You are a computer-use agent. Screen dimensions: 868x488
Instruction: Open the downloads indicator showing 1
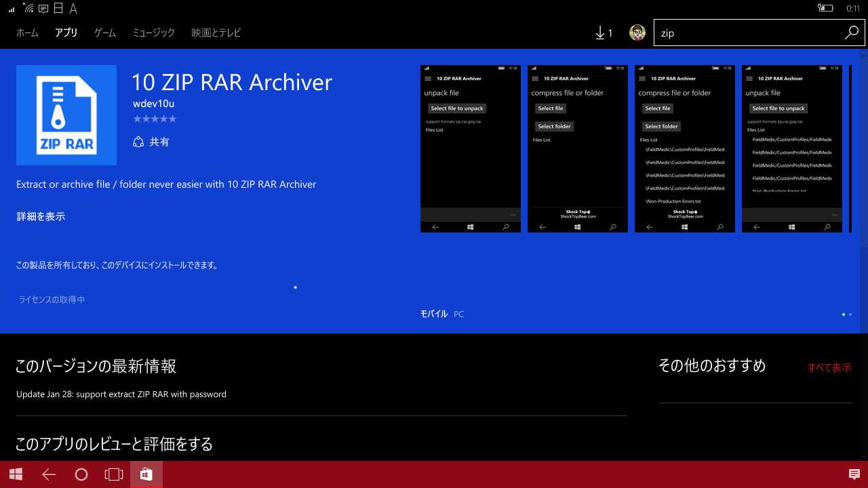click(604, 33)
